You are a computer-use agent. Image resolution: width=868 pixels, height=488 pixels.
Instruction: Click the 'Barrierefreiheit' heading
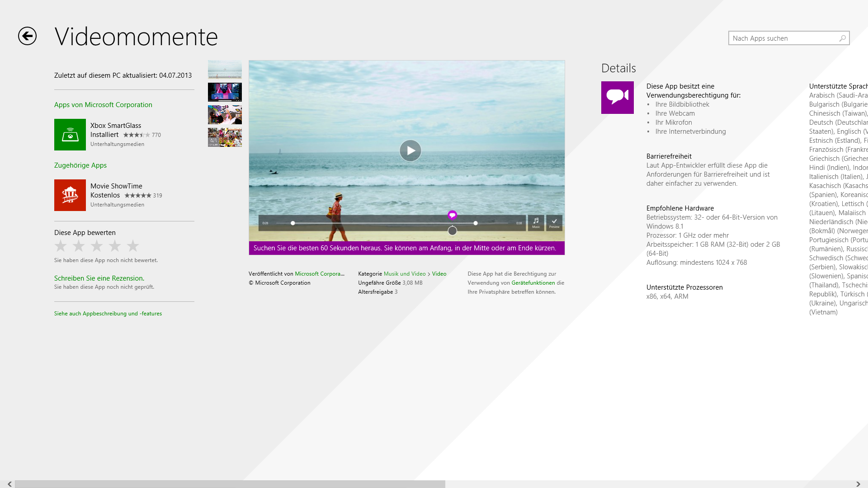[x=669, y=156]
